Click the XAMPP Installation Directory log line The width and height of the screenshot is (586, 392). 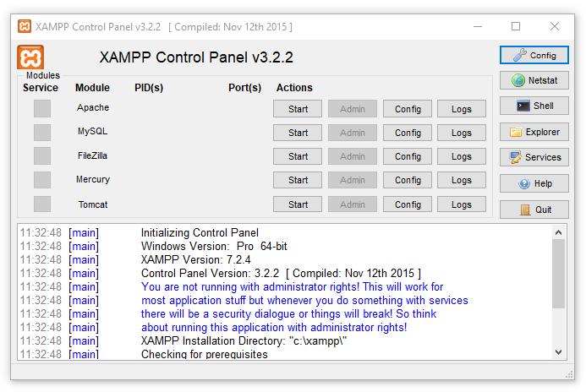pyautogui.click(x=244, y=340)
